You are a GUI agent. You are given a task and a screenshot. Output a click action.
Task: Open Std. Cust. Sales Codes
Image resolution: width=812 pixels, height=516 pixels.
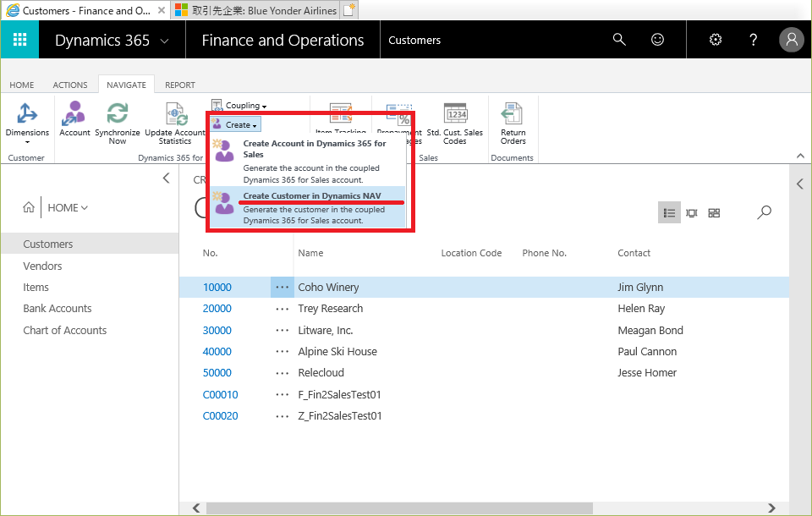(455, 123)
